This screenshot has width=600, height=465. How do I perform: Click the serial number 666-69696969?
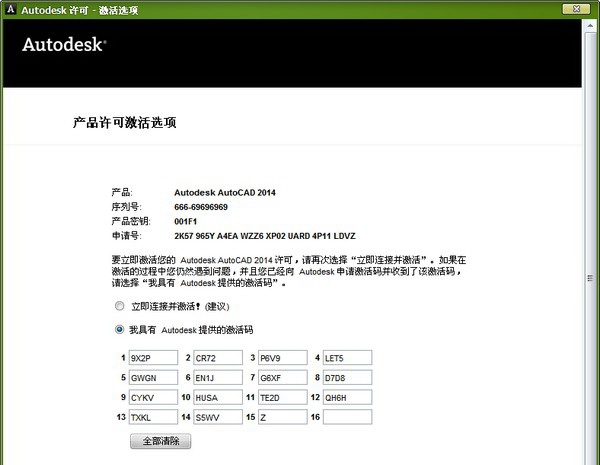click(201, 207)
